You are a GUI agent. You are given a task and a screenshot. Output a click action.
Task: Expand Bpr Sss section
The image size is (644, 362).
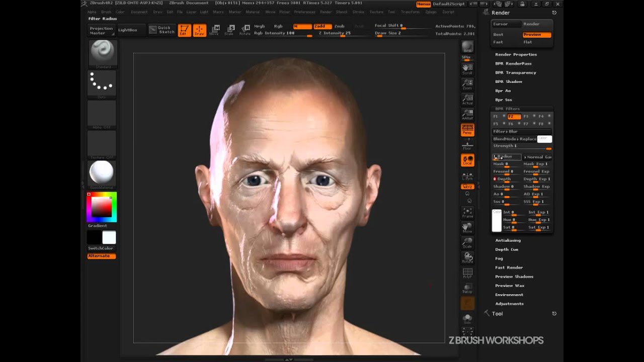[x=504, y=100]
